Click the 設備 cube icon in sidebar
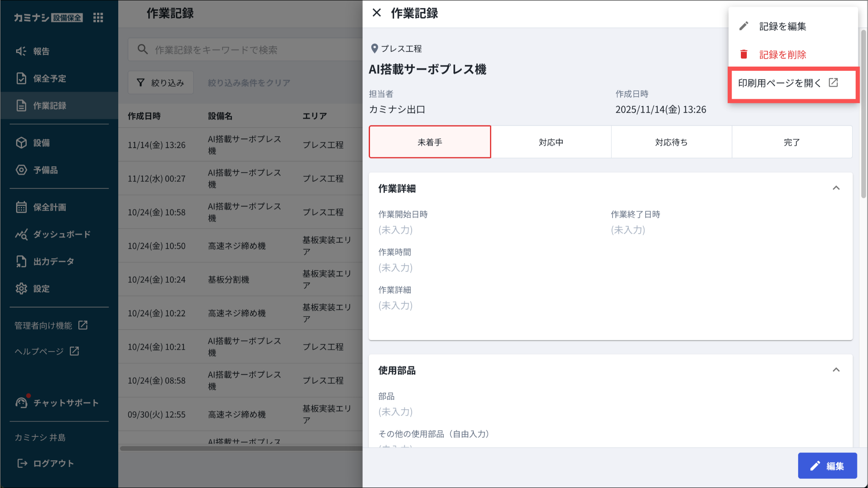This screenshot has width=868, height=488. tap(21, 143)
